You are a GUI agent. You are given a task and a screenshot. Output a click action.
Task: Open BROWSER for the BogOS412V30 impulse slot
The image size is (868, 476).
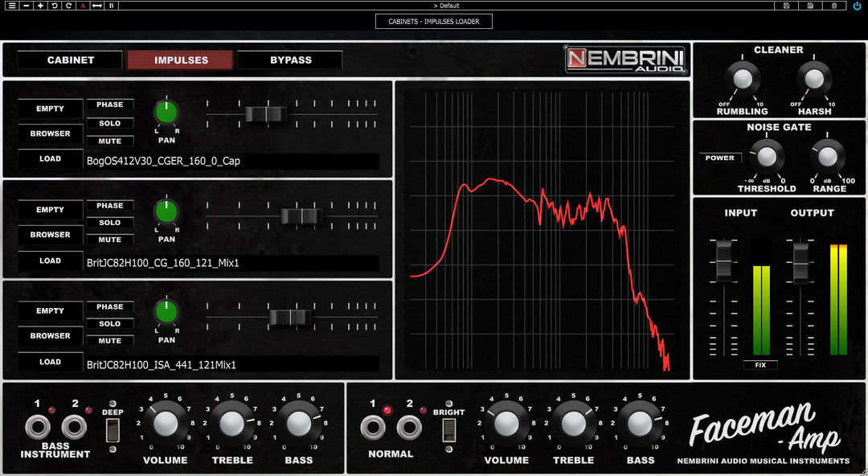coord(51,133)
